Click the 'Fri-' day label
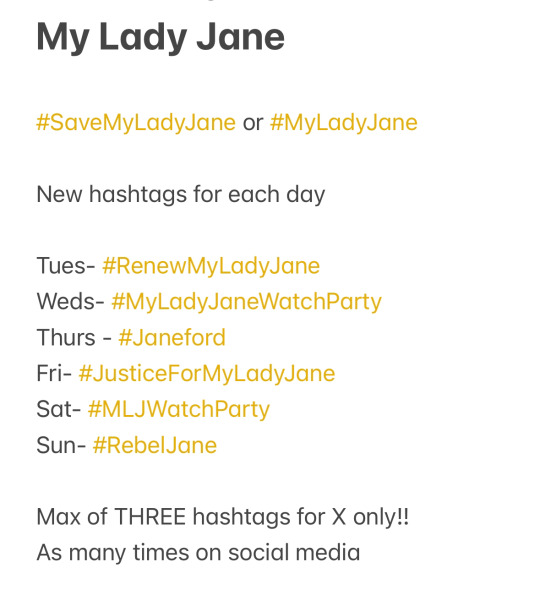Viewport: 540px width, 612px height. click(x=54, y=374)
